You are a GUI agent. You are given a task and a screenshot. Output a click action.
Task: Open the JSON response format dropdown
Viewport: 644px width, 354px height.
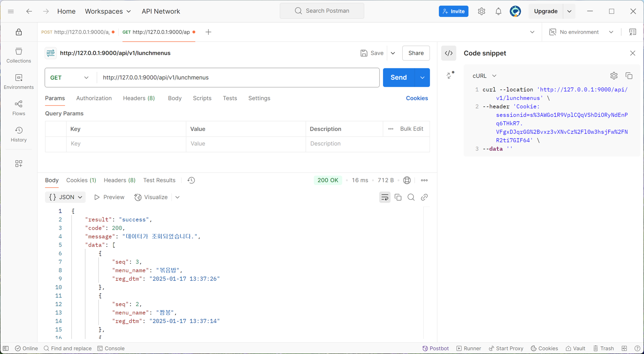(x=65, y=197)
